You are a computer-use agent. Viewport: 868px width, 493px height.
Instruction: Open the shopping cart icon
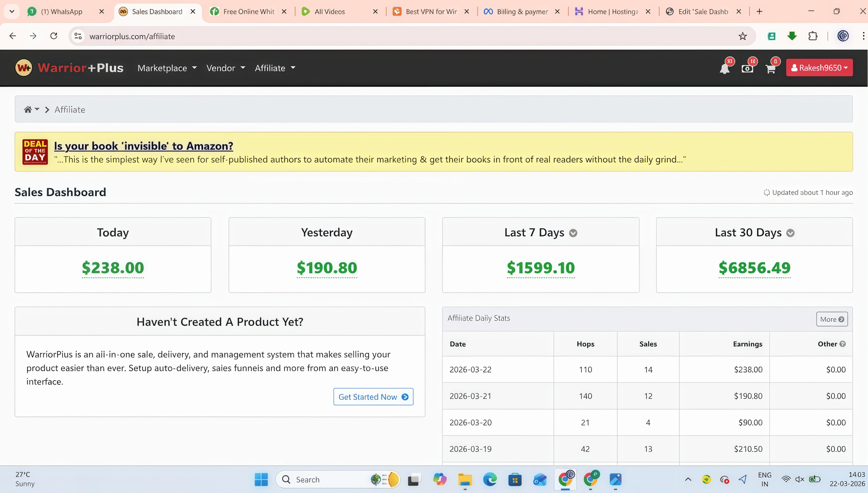point(770,69)
